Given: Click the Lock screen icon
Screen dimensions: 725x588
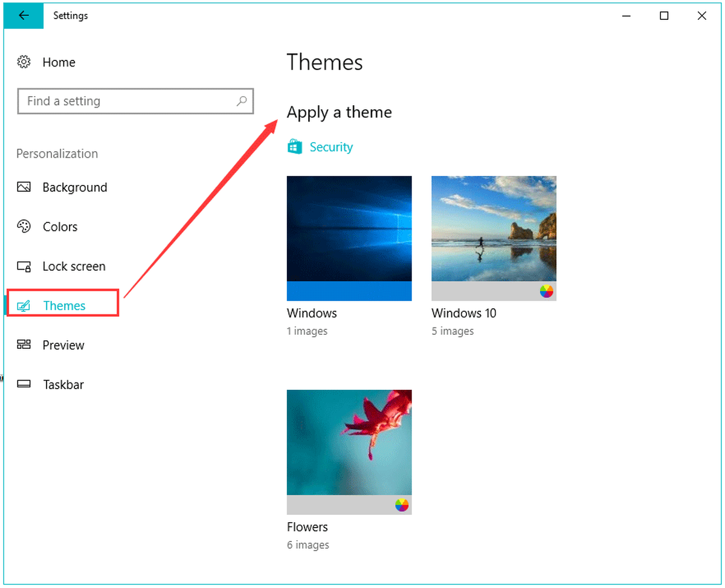Looking at the screenshot, I should (x=24, y=267).
